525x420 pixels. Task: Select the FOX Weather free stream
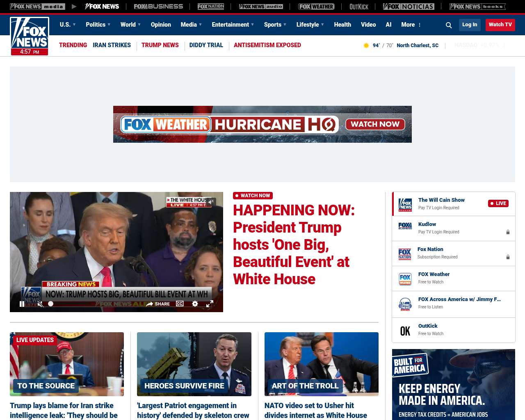454,278
